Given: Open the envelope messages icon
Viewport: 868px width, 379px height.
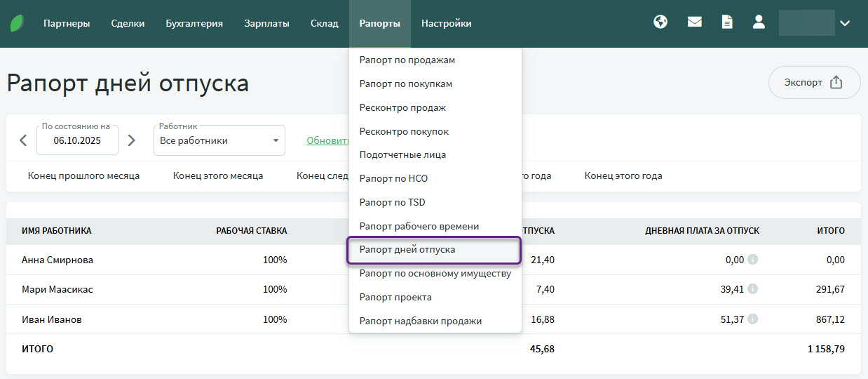Looking at the screenshot, I should (x=694, y=22).
